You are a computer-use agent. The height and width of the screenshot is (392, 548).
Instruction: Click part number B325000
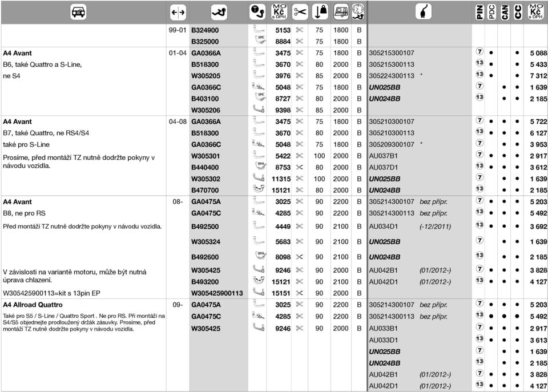205,42
